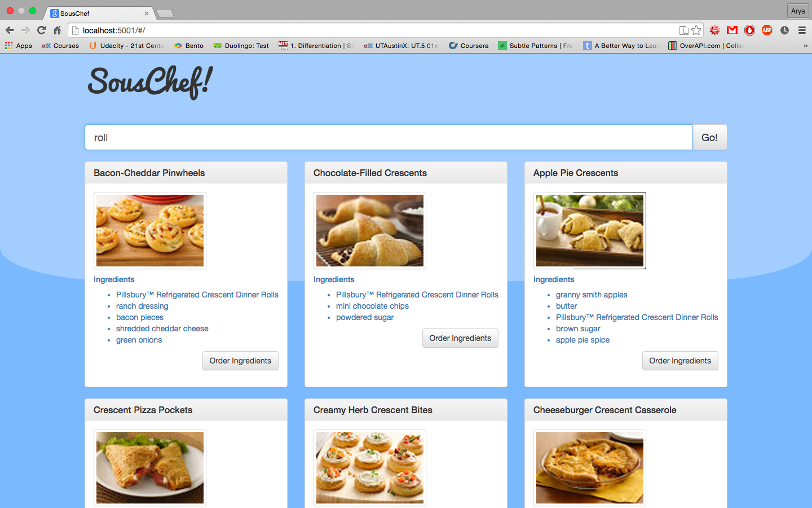Focus the recipe search field containing roll

(x=389, y=137)
